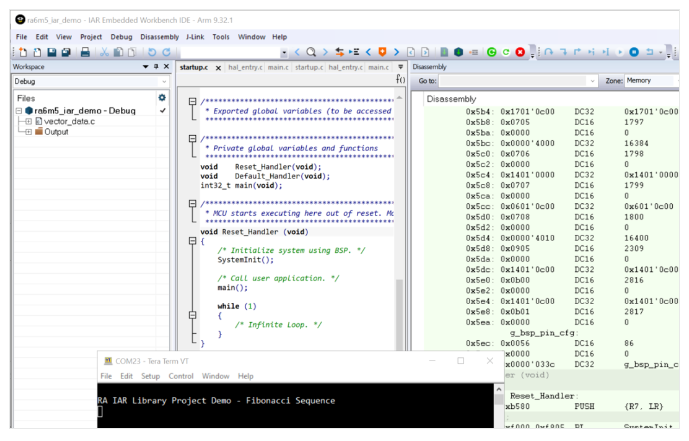The width and height of the screenshot is (689, 441).
Task: Click the Step Over debug icon
Action: (x=548, y=52)
